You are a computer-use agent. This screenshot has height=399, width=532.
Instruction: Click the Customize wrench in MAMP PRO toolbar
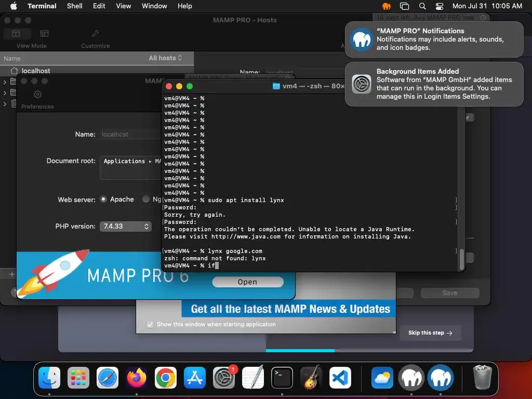point(96,34)
